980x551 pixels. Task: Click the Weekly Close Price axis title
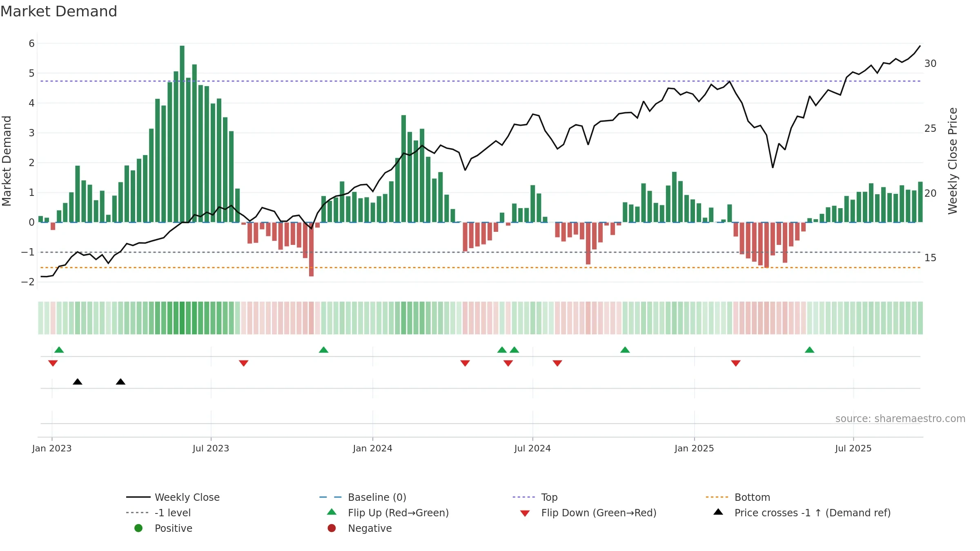(953, 161)
